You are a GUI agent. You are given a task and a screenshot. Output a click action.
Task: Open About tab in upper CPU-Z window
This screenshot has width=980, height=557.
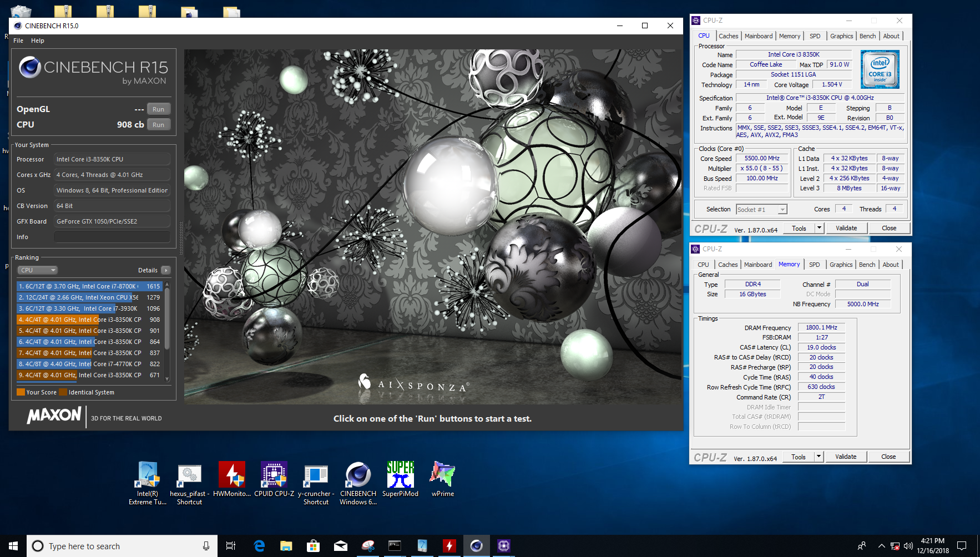point(891,36)
